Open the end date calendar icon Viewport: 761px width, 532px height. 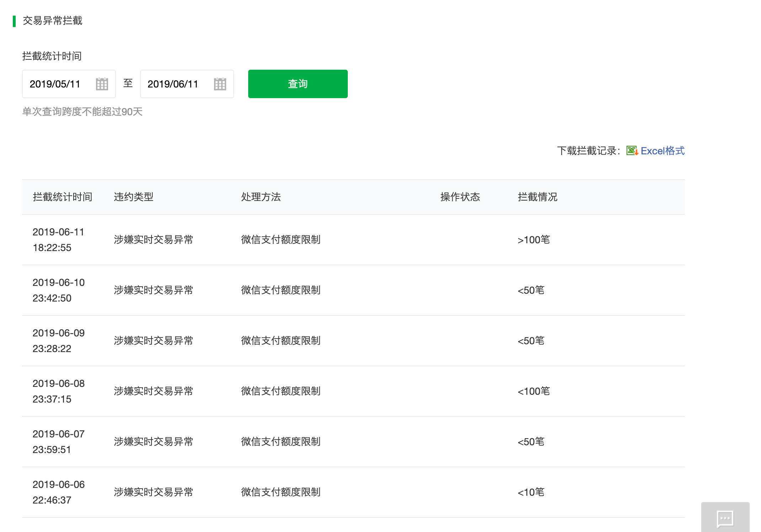tap(220, 84)
